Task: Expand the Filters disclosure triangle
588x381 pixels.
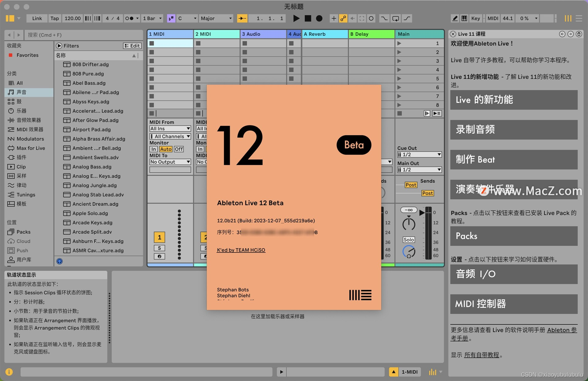Action: point(59,46)
